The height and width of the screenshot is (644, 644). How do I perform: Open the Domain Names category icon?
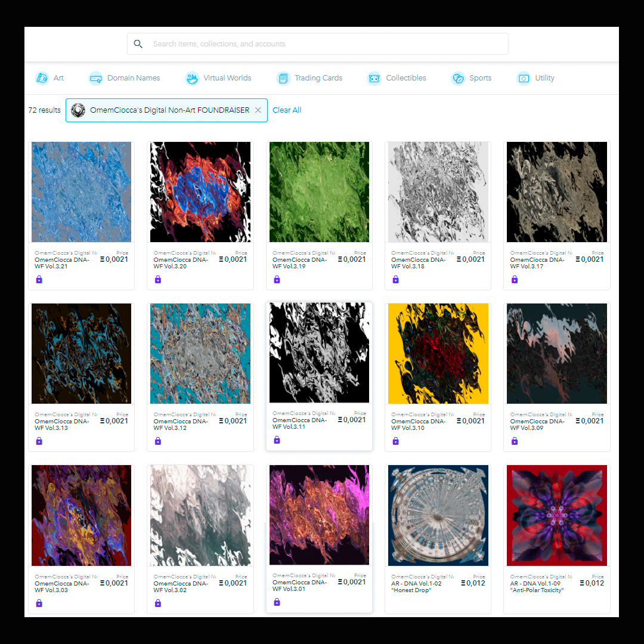95,78
